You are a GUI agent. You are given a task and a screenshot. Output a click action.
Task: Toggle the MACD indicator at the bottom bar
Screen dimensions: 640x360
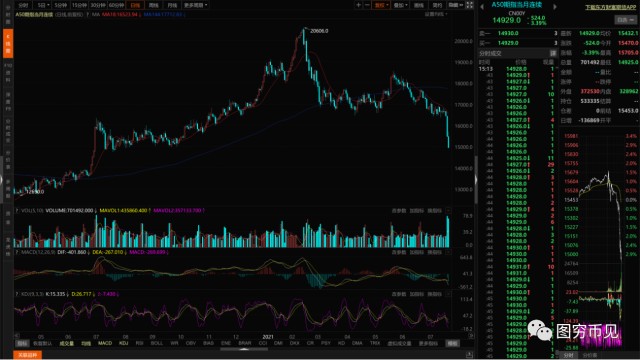coord(105,344)
